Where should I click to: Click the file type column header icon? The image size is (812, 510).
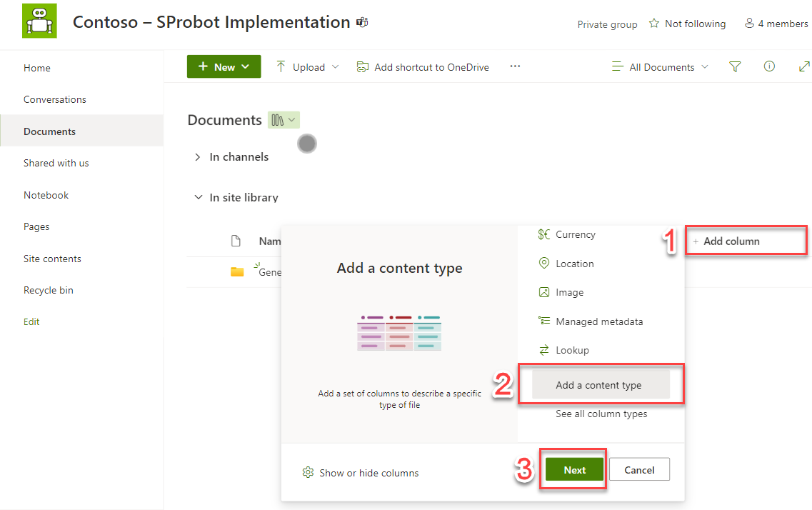[236, 241]
